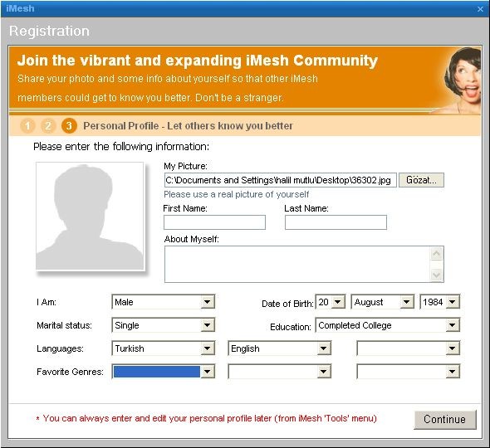Open the I Am gender dropdown

[163, 302]
